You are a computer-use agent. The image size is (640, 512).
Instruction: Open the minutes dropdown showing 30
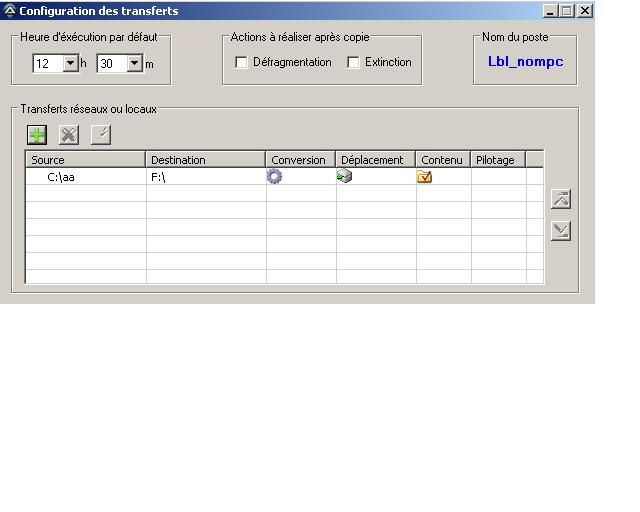tap(135, 63)
